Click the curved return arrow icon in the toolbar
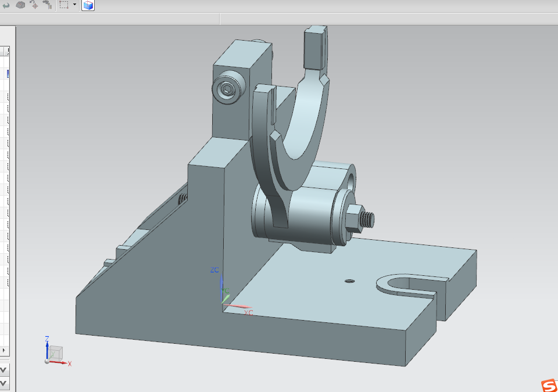This screenshot has height=392, width=558. point(6,5)
